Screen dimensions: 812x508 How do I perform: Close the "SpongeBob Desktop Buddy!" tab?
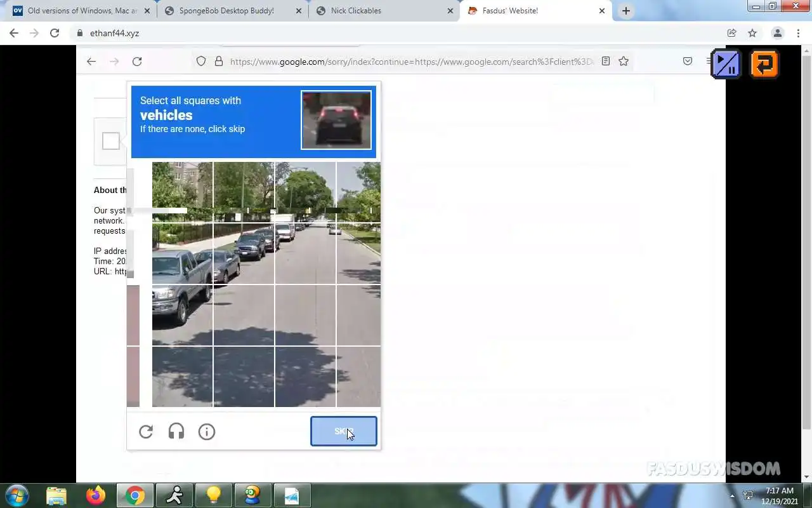(x=299, y=11)
